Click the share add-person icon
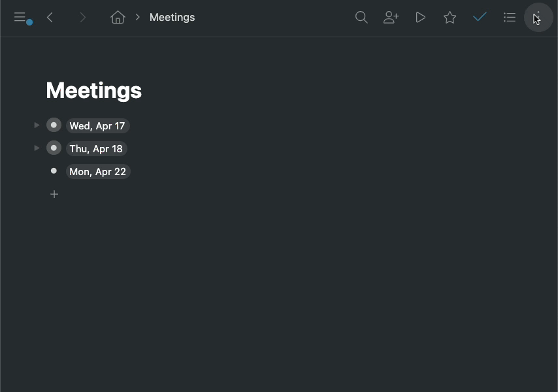This screenshot has width=558, height=392. click(x=391, y=17)
